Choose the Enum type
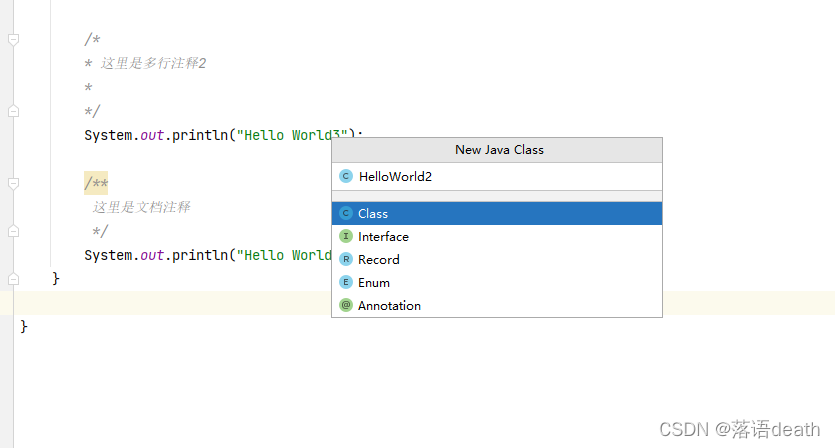835x448 pixels. coord(497,282)
